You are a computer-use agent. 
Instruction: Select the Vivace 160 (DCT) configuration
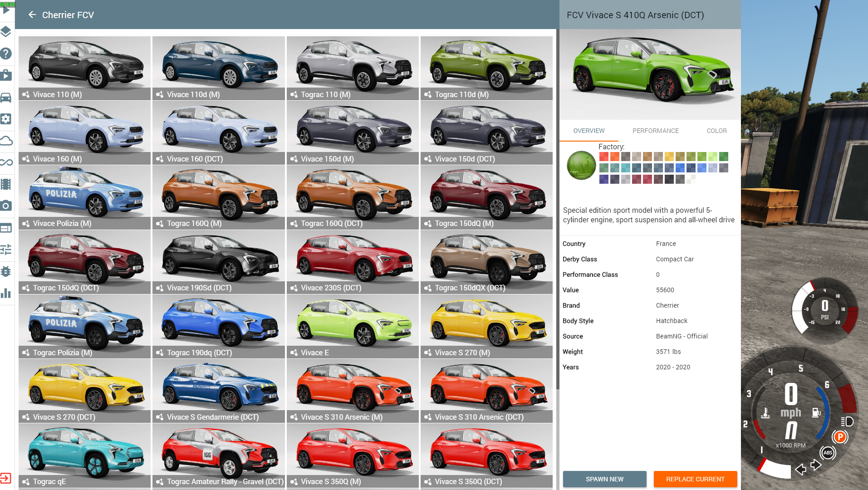click(x=219, y=132)
